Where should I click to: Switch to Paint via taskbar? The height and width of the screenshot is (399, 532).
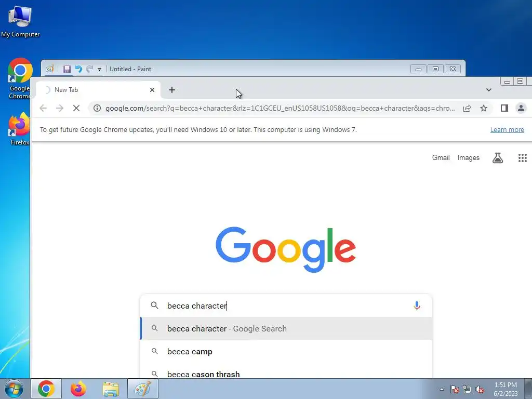point(143,389)
